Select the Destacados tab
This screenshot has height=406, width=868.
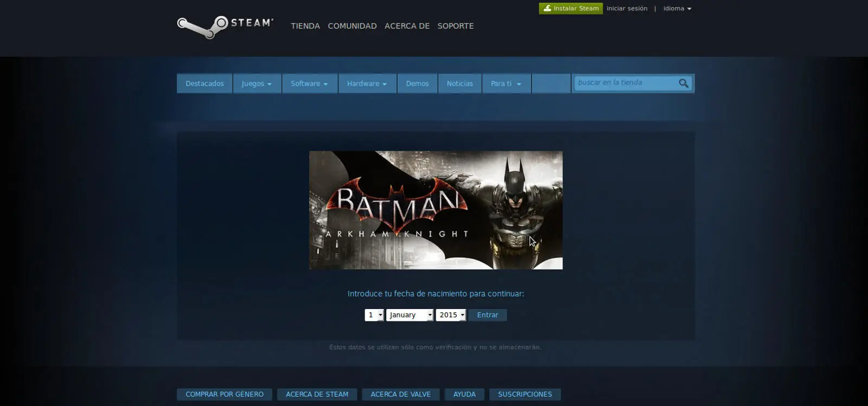(205, 83)
